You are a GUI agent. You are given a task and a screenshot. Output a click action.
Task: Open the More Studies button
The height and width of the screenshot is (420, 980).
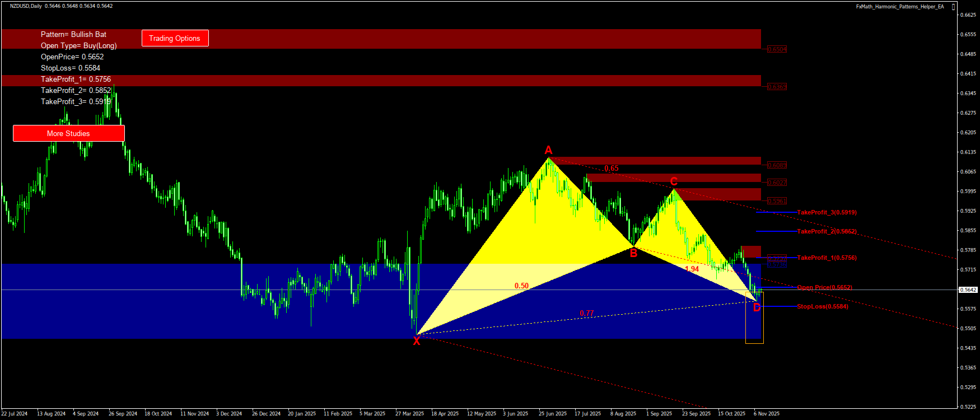point(68,133)
